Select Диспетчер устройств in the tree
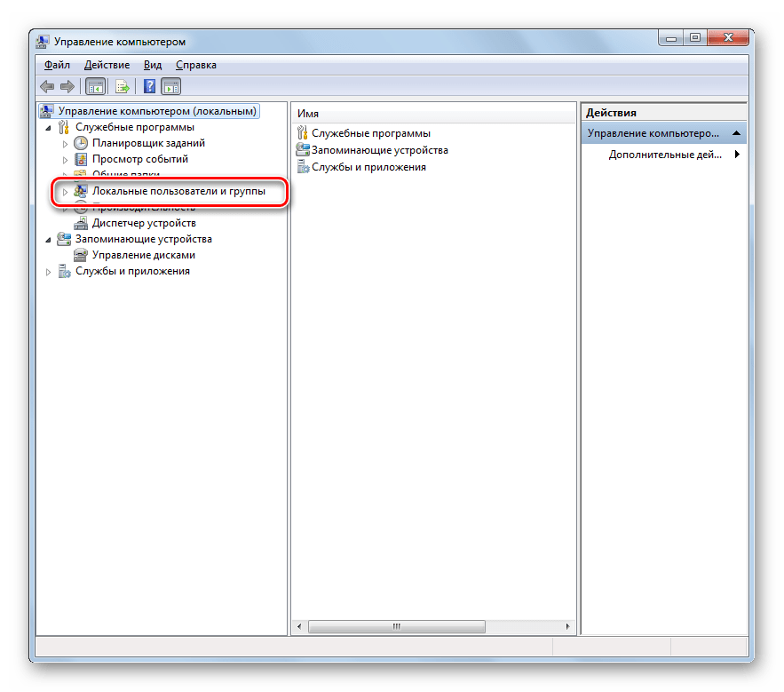 144,223
